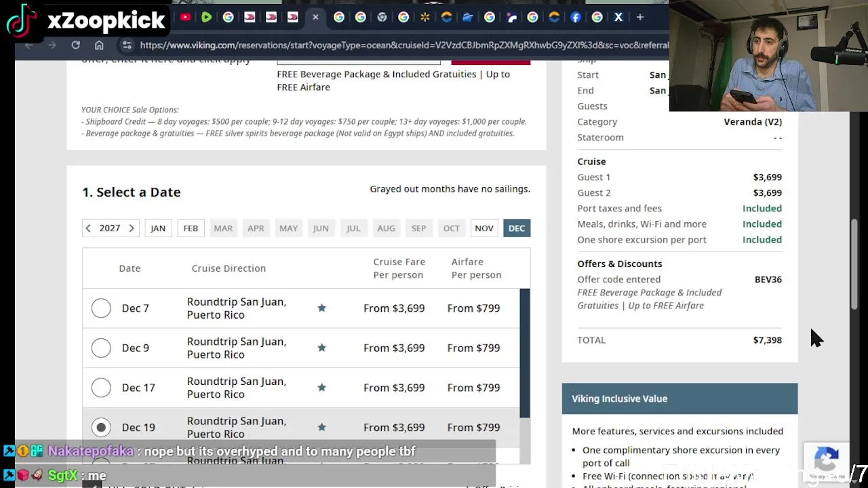Viewport: 868px width, 488px height.
Task: Click the main page vertical scrollbar
Action: tap(855, 264)
